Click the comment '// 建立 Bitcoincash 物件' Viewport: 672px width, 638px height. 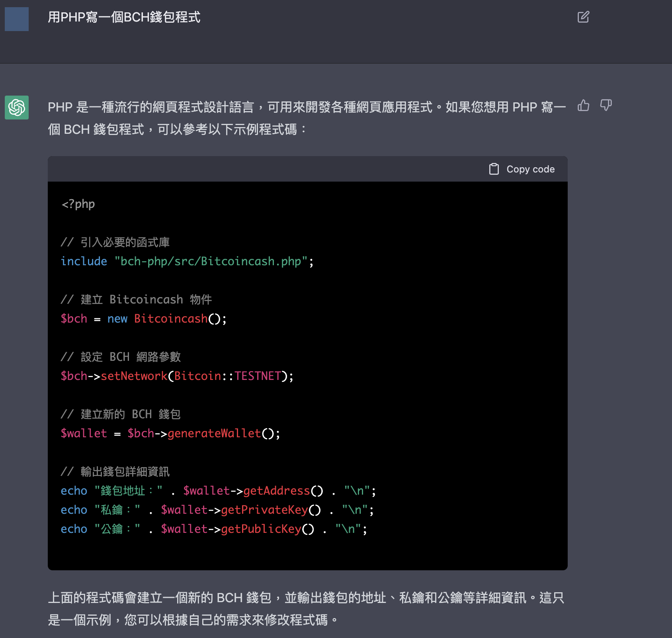coord(136,299)
